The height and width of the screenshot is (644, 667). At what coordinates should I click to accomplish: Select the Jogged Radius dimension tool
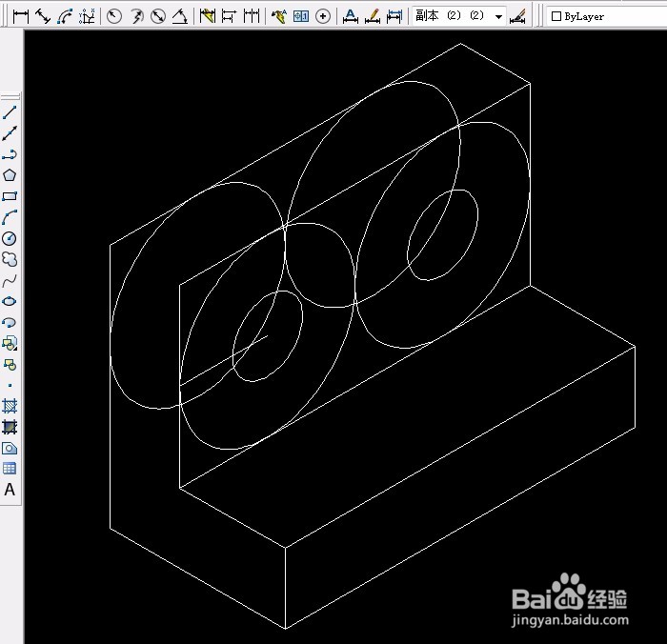pyautogui.click(x=136, y=16)
